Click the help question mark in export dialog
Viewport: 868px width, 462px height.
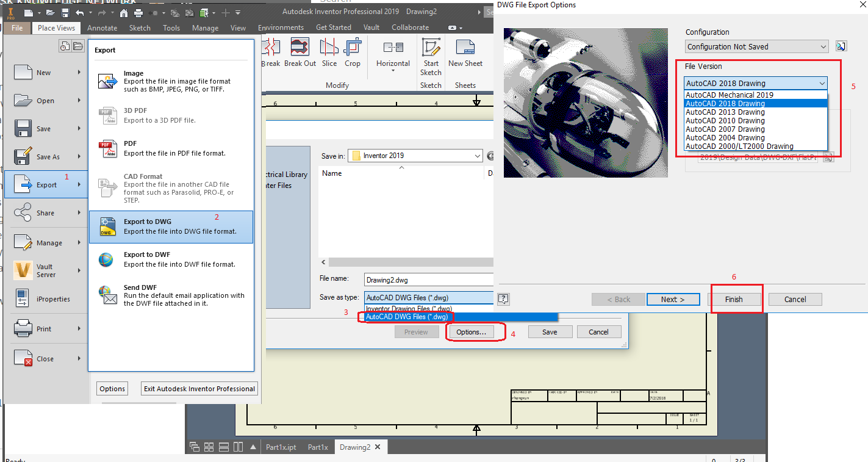pos(504,299)
